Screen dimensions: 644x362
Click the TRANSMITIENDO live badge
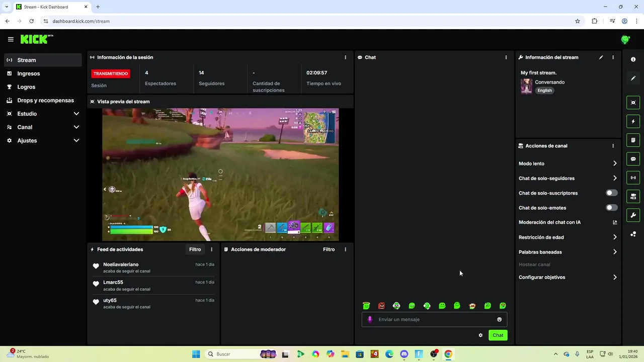[111, 73]
